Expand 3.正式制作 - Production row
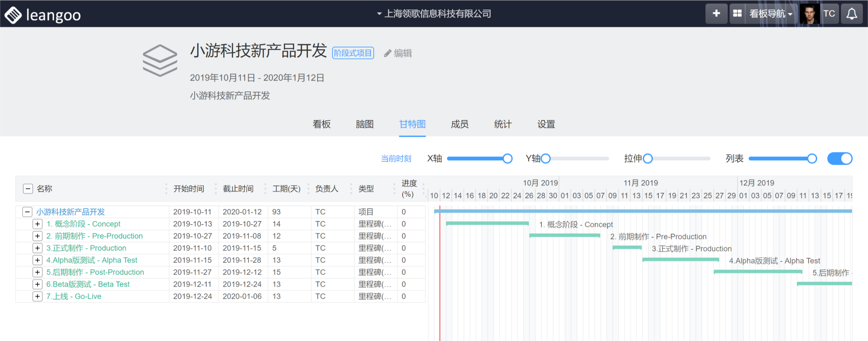868x341 pixels. click(x=37, y=248)
